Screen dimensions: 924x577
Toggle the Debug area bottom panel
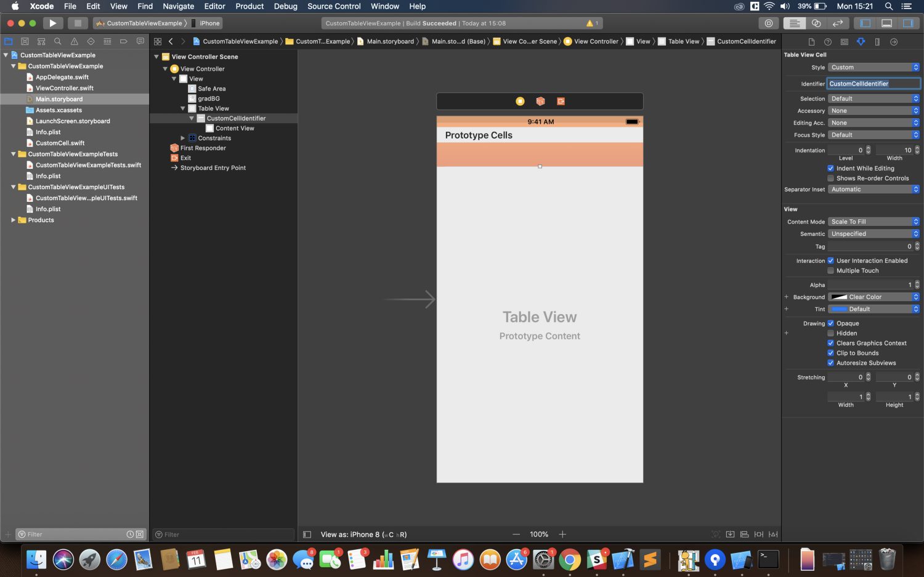886,23
